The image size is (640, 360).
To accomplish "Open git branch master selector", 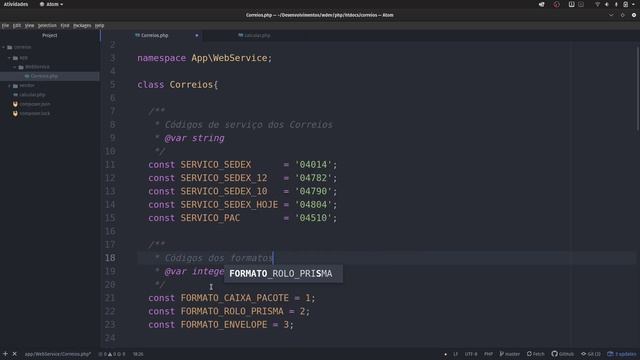I will tap(509, 354).
